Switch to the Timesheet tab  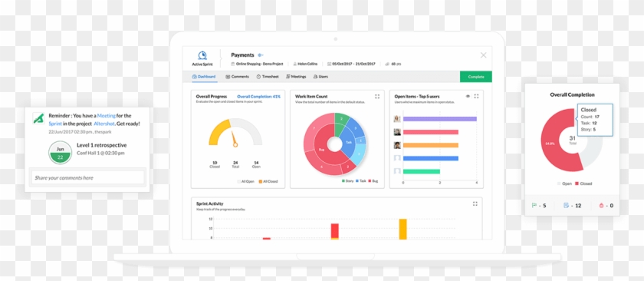coord(268,77)
